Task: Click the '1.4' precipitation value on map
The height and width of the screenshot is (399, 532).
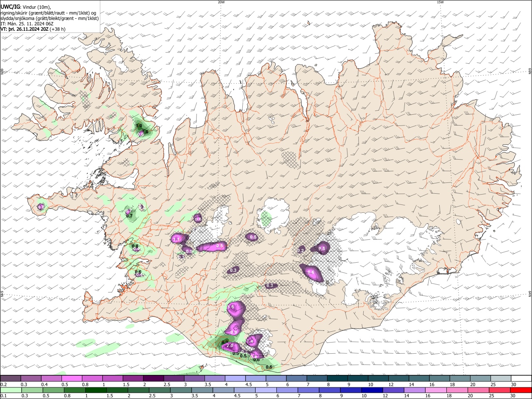Action: [x=250, y=341]
